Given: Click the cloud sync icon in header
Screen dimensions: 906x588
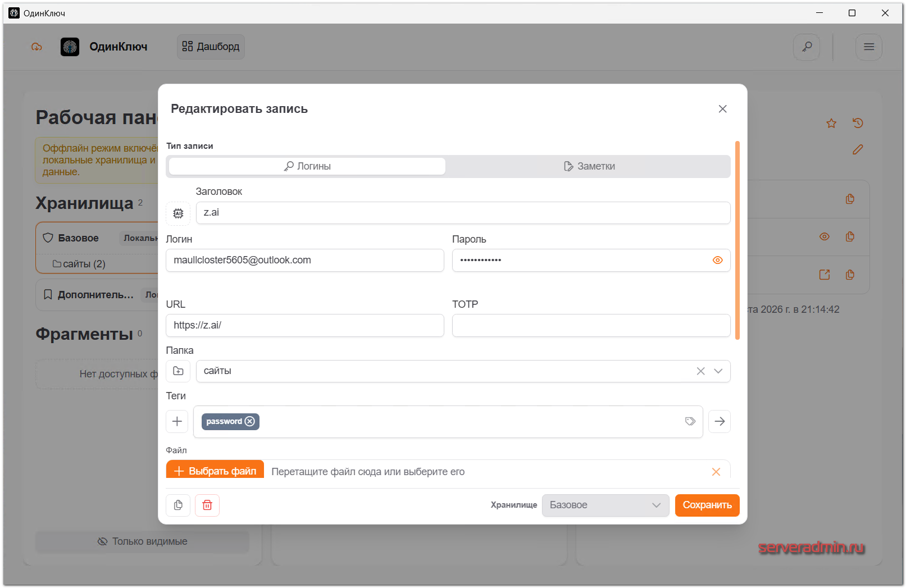Looking at the screenshot, I should coord(37,47).
